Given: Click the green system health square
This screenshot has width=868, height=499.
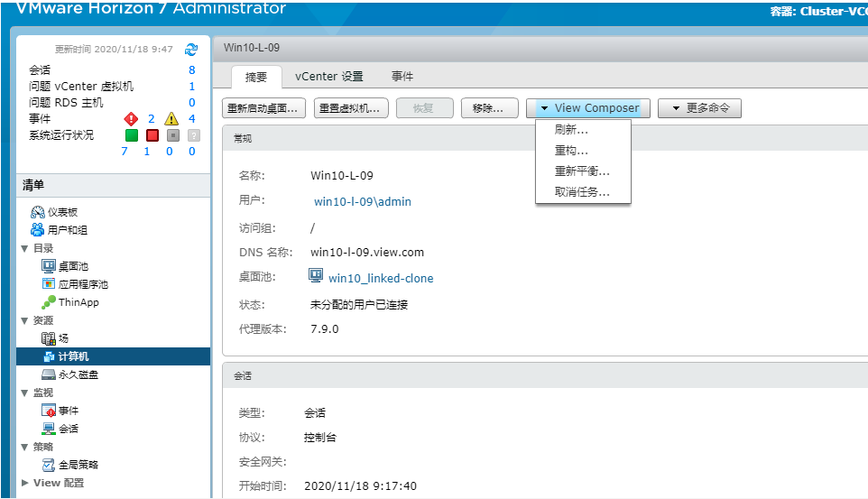Looking at the screenshot, I should click(132, 135).
